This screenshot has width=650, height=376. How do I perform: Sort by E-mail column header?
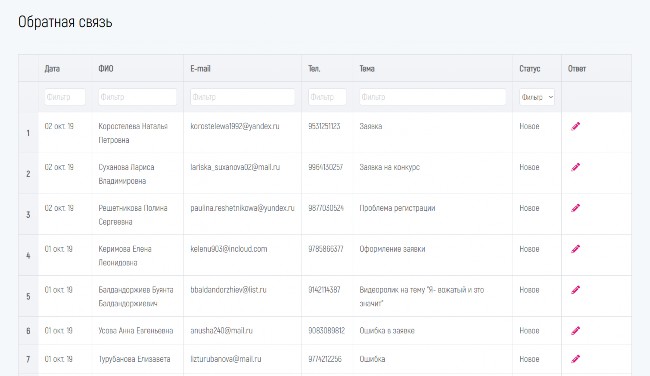(x=200, y=69)
